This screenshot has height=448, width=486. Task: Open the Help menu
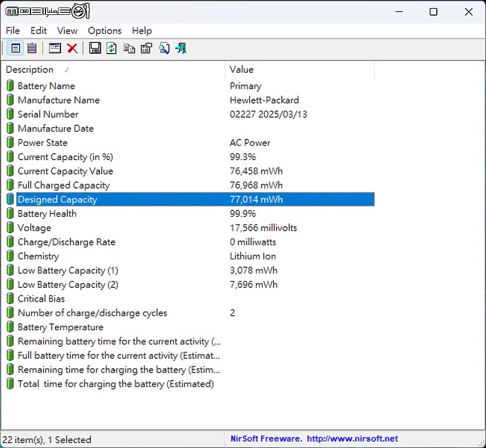tap(141, 31)
